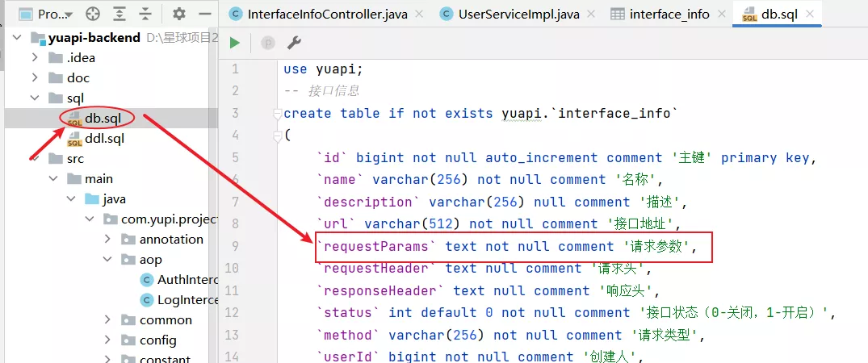Screen dimensions: 868x363
Task: Click the Expand All icon in Project panel
Action: [x=119, y=14]
